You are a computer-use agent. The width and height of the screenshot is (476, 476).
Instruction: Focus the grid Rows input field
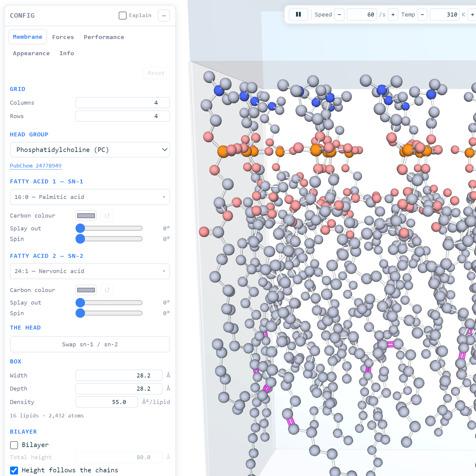pos(123,116)
